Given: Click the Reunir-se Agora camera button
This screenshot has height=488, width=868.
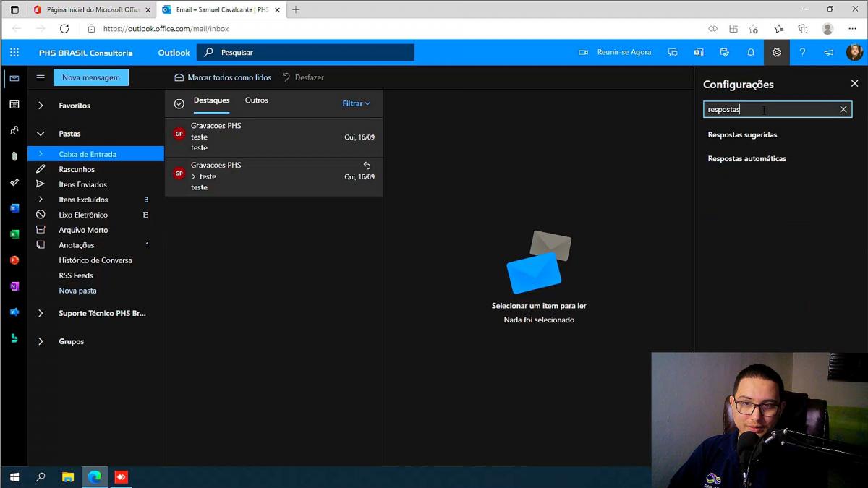Looking at the screenshot, I should [615, 52].
